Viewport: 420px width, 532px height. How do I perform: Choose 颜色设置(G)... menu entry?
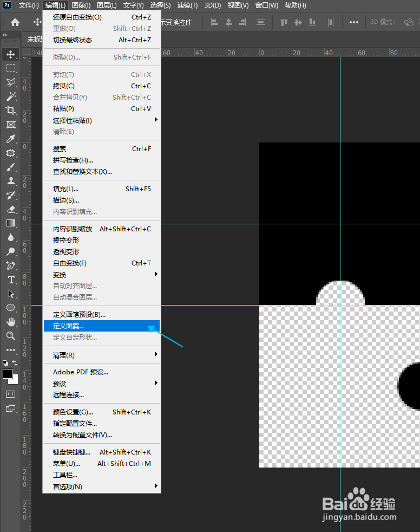tap(102, 412)
